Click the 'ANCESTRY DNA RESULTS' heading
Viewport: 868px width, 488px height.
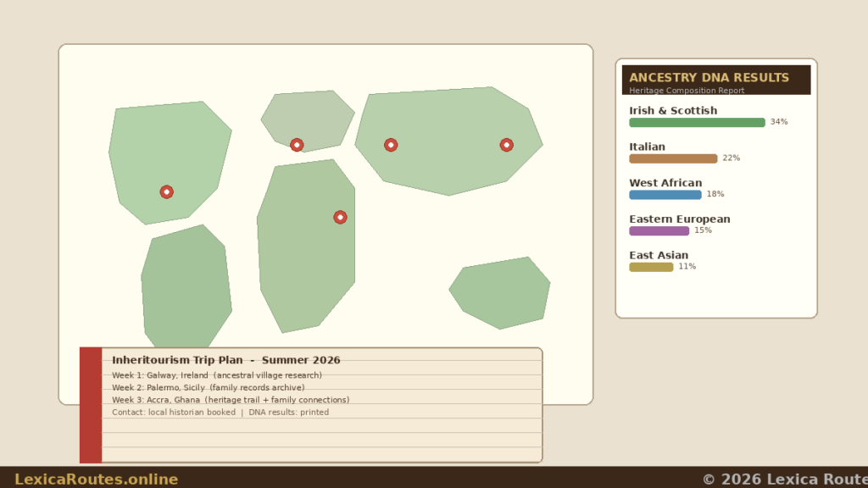pyautogui.click(x=709, y=77)
